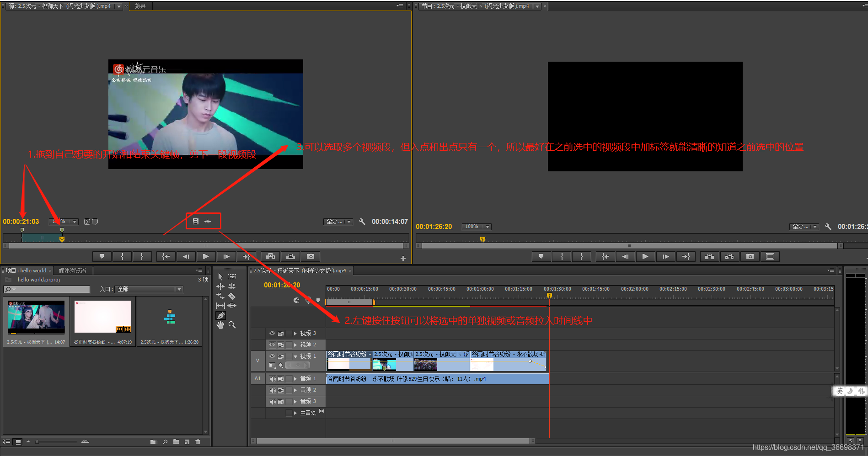The image size is (868, 456).
Task: Open source monitor zoom level dropdown
Action: click(64, 222)
